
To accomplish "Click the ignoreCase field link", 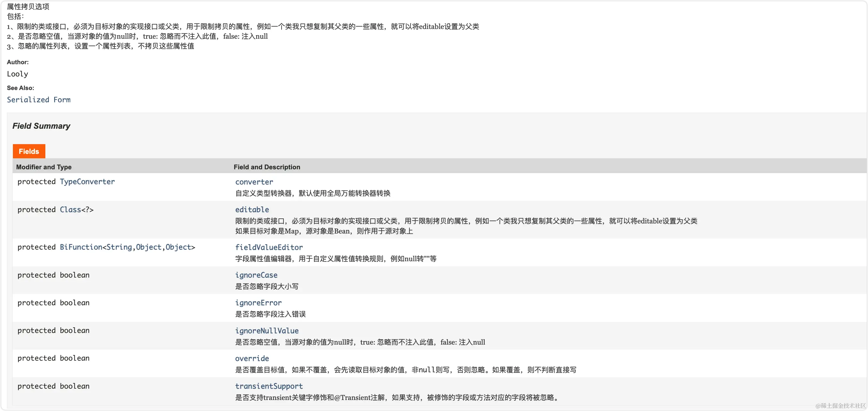I will (x=256, y=275).
